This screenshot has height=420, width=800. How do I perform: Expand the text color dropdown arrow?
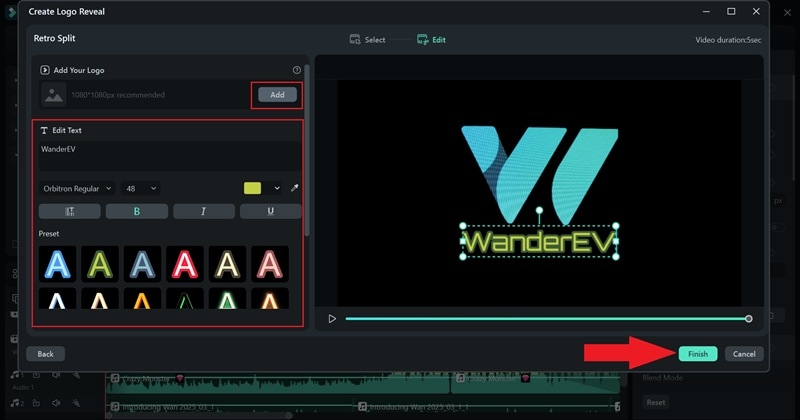pos(277,188)
